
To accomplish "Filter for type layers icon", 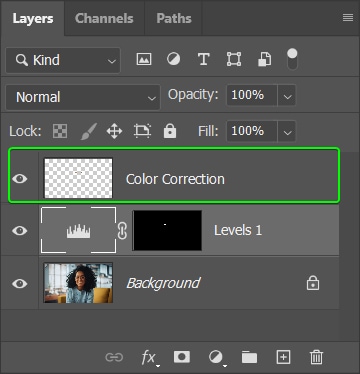I will click(204, 60).
